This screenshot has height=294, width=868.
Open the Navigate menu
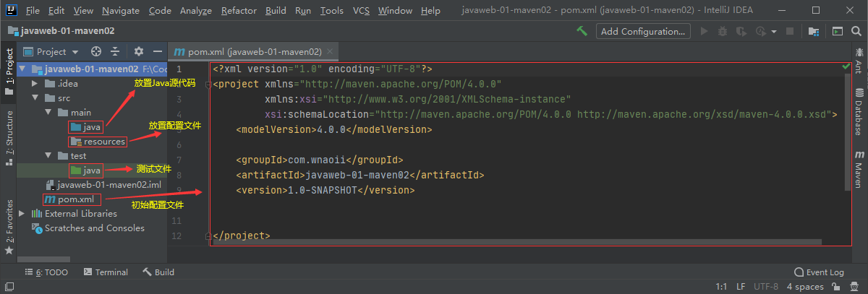(x=121, y=11)
